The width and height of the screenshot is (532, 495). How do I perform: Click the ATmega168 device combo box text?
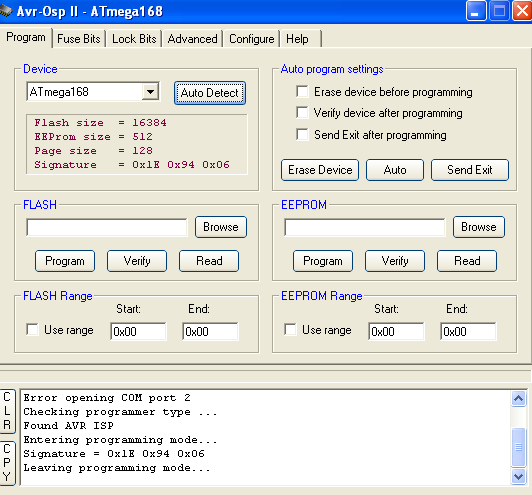[x=85, y=92]
